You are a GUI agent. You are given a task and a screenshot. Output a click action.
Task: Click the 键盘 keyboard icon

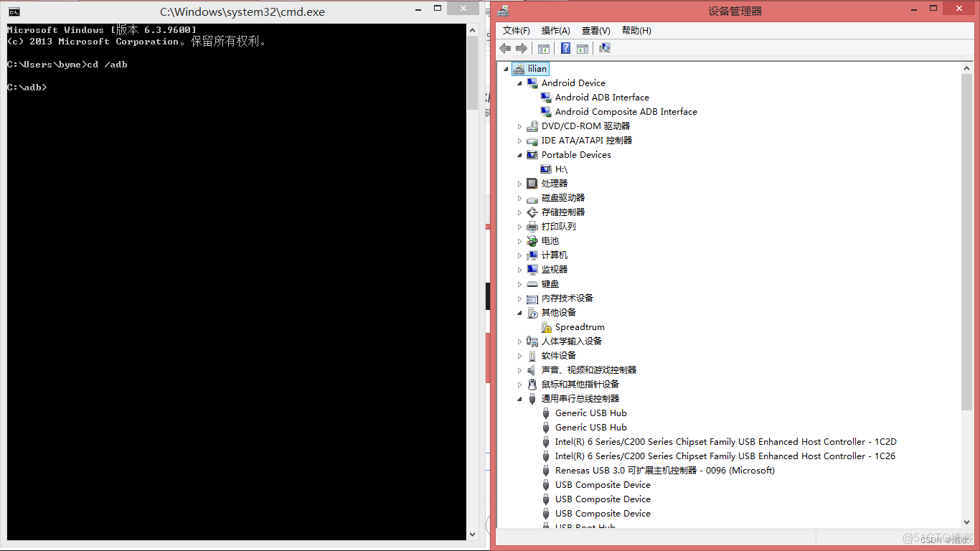tap(532, 284)
